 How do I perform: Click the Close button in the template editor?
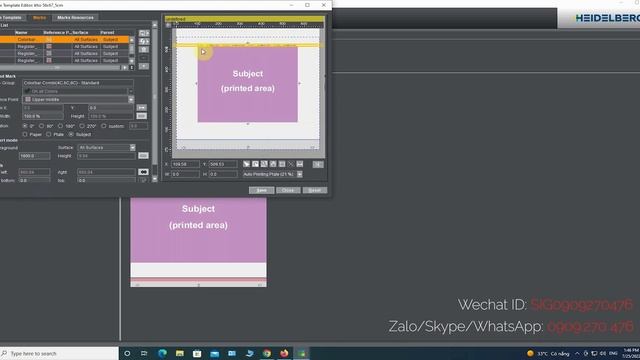[288, 190]
